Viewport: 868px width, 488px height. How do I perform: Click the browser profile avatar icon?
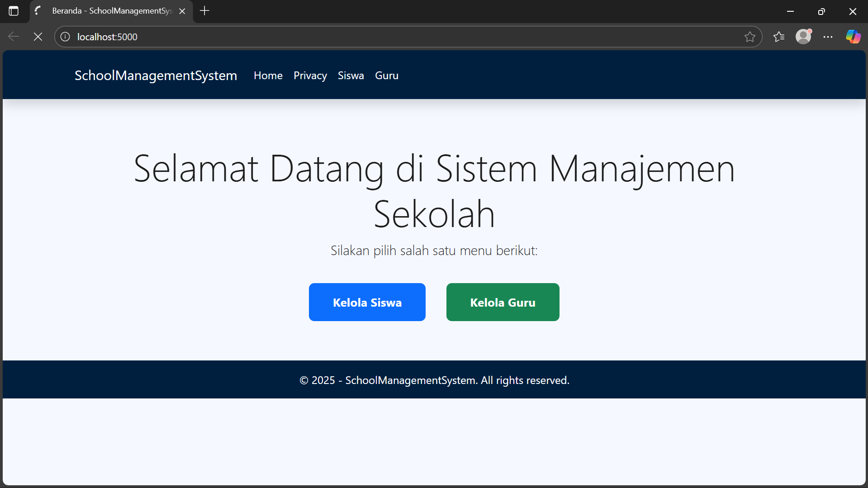[x=803, y=37]
